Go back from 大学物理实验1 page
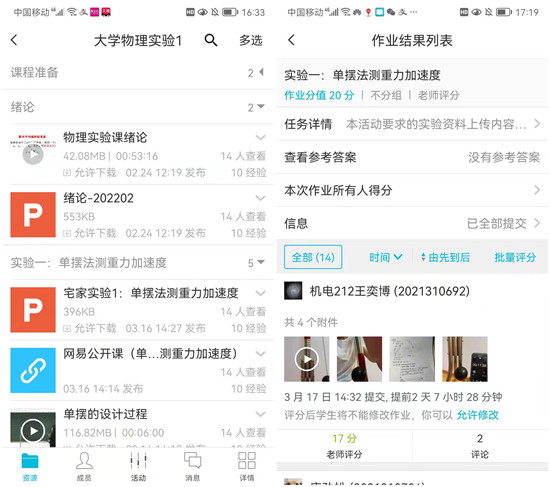Image resolution: width=550 pixels, height=487 pixels. point(14,40)
